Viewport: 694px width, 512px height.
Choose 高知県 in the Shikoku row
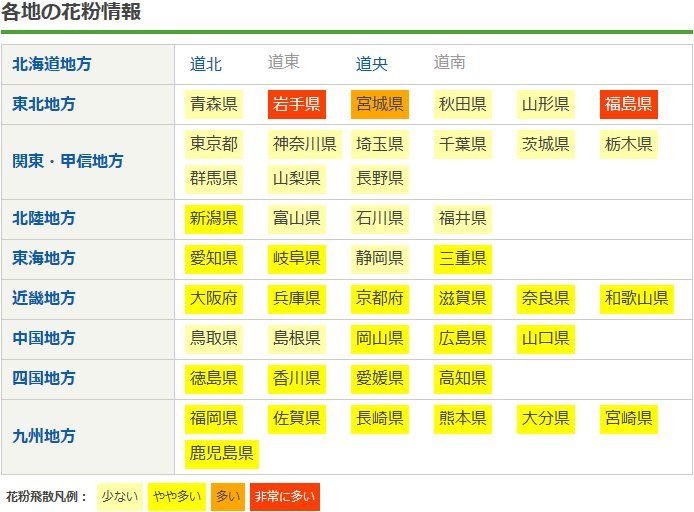(463, 378)
